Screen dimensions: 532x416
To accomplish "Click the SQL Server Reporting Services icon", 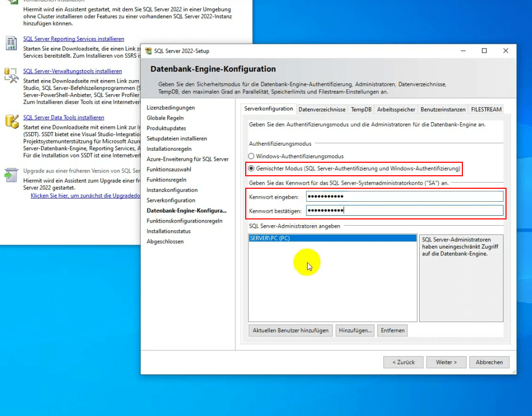I will (11, 43).
